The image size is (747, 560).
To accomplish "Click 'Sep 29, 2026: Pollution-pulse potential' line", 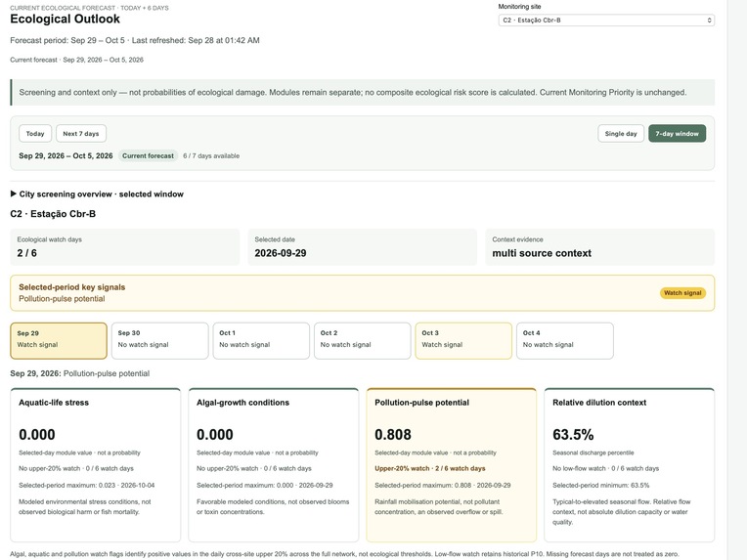I will pyautogui.click(x=80, y=373).
